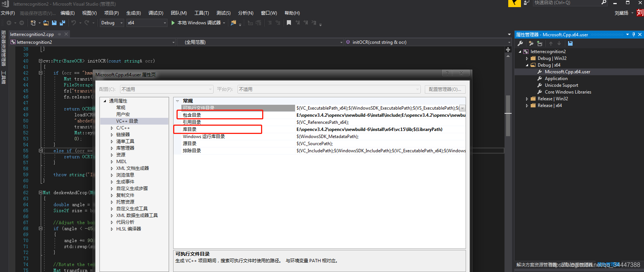
Task: Click the move down arrow in Property Manager
Action: point(559,43)
